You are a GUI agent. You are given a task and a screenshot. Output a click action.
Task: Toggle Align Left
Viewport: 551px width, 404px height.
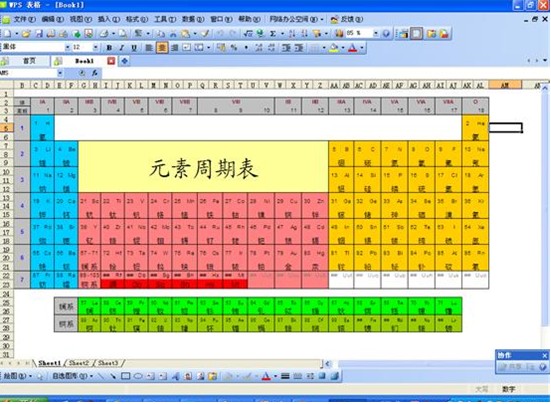149,47
